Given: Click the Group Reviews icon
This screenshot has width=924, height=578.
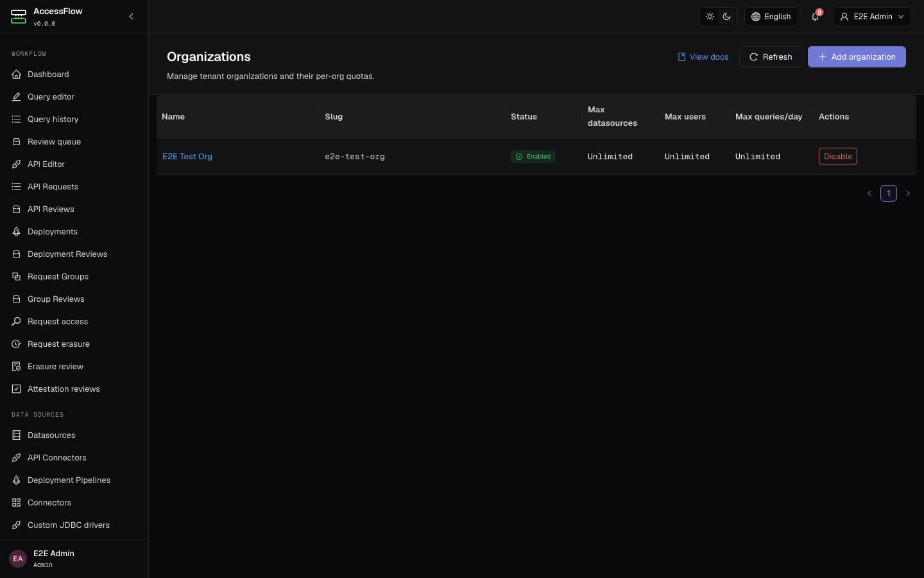Looking at the screenshot, I should 17,299.
